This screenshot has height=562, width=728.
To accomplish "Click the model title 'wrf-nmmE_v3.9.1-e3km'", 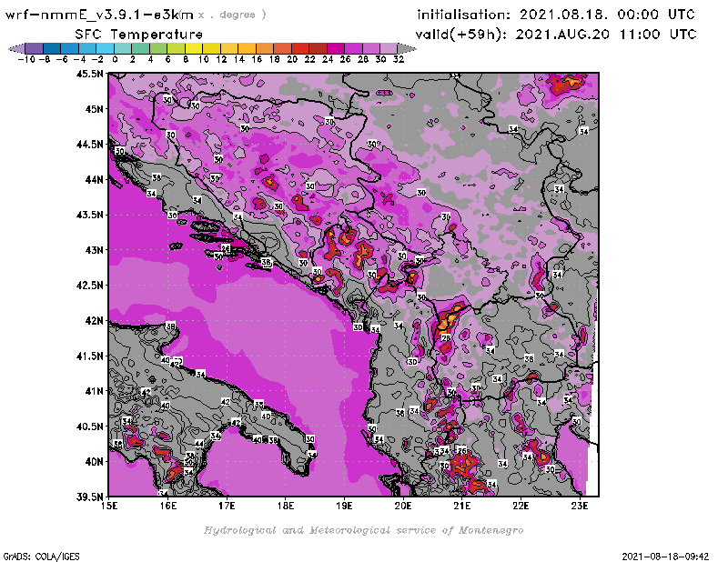I will [99, 15].
